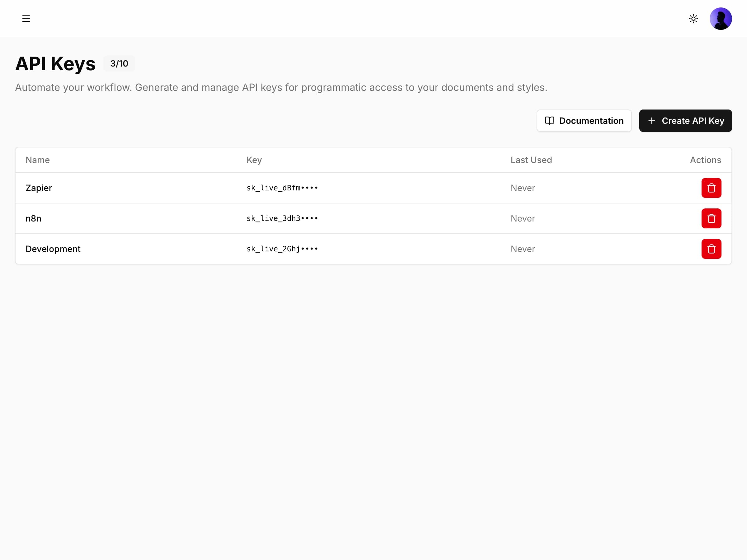Viewport: 747px width, 560px height.
Task: Click the book icon on Documentation button
Action: [x=550, y=120]
